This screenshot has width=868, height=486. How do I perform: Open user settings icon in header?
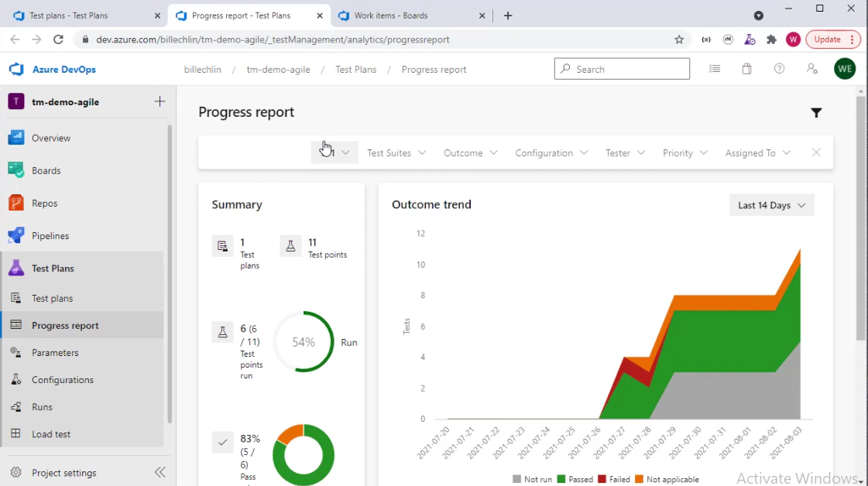(x=811, y=69)
